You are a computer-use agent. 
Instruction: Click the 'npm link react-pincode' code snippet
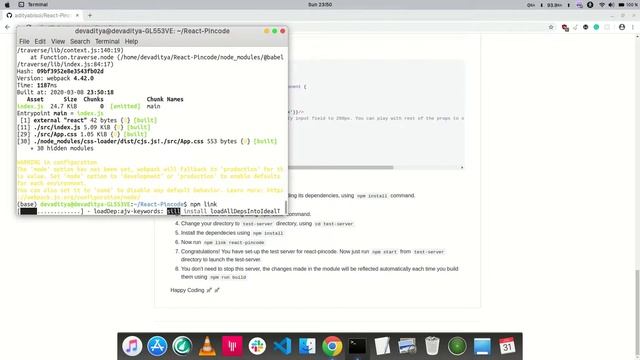(x=234, y=242)
